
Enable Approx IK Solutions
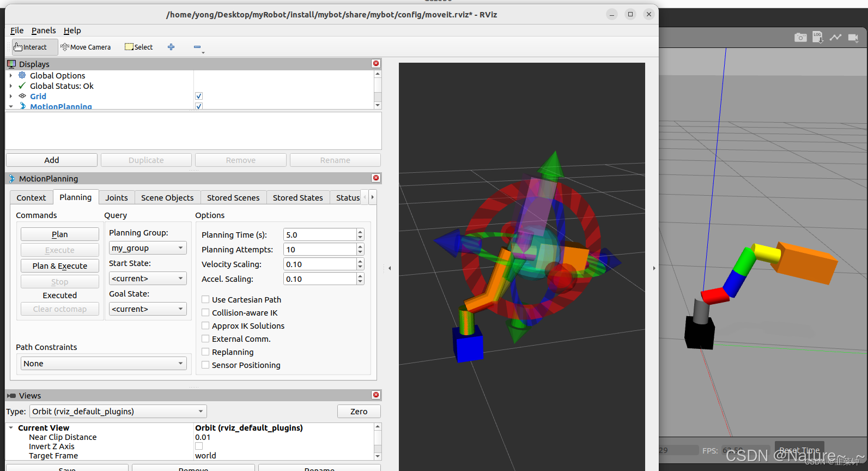205,325
